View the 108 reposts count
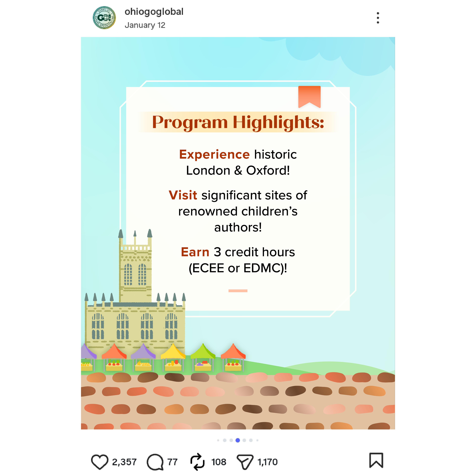 [219, 462]
